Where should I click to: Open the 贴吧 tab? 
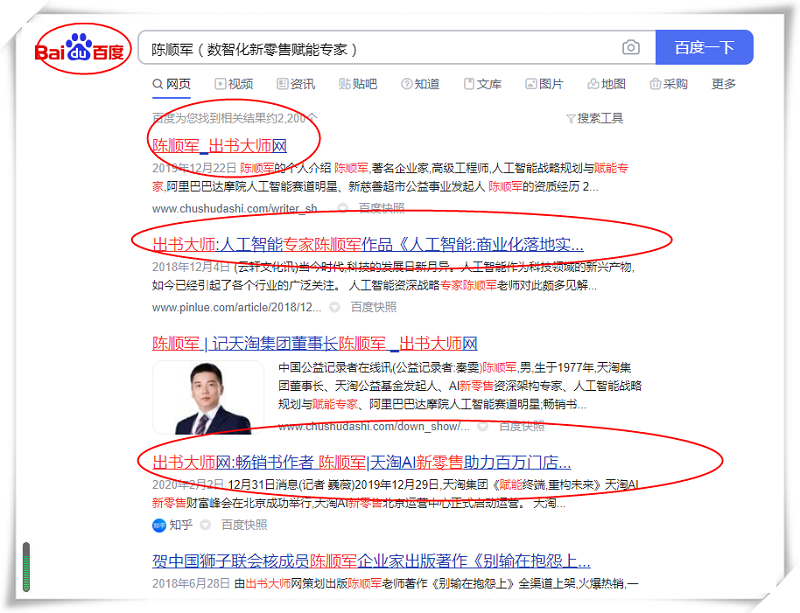click(x=357, y=84)
